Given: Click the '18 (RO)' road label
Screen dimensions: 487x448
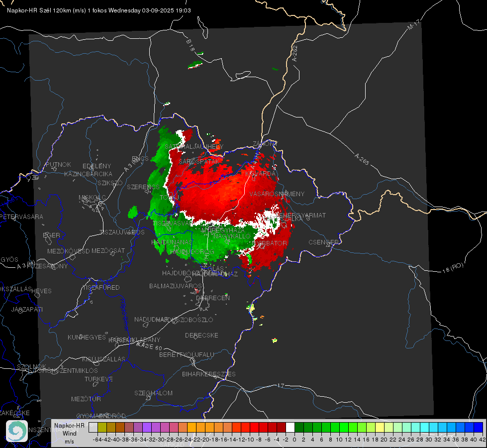Looking at the screenshot, I should coord(453,268).
